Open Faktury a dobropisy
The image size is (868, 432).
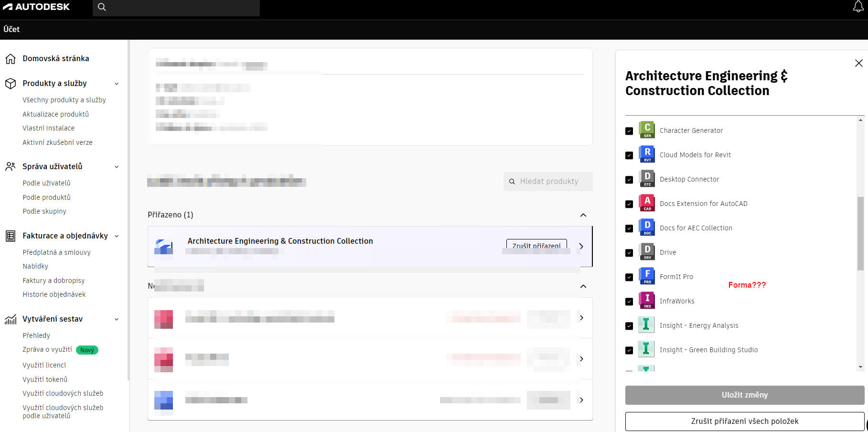pyautogui.click(x=54, y=281)
